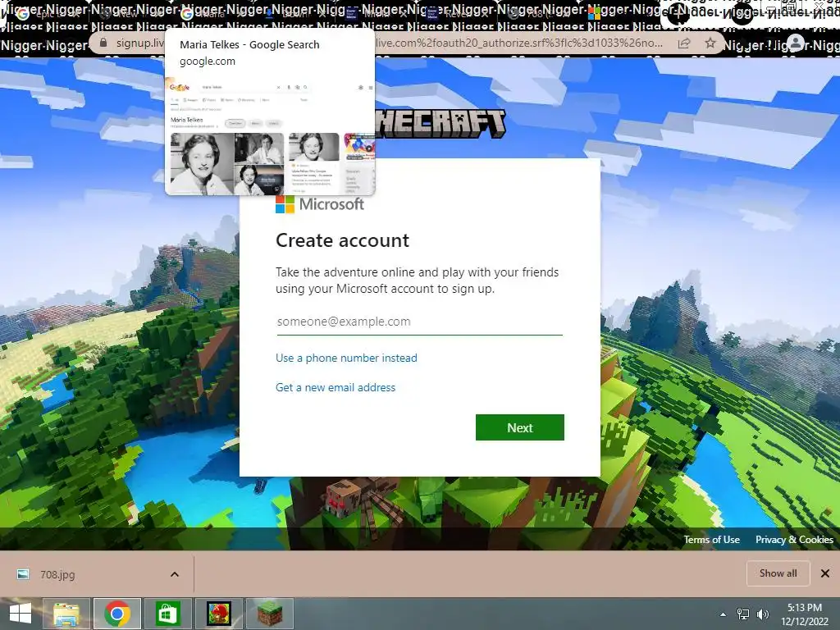Click the Maria Telkes tab preview thumbnail
Image resolution: width=840 pixels, height=630 pixels.
[x=270, y=135]
